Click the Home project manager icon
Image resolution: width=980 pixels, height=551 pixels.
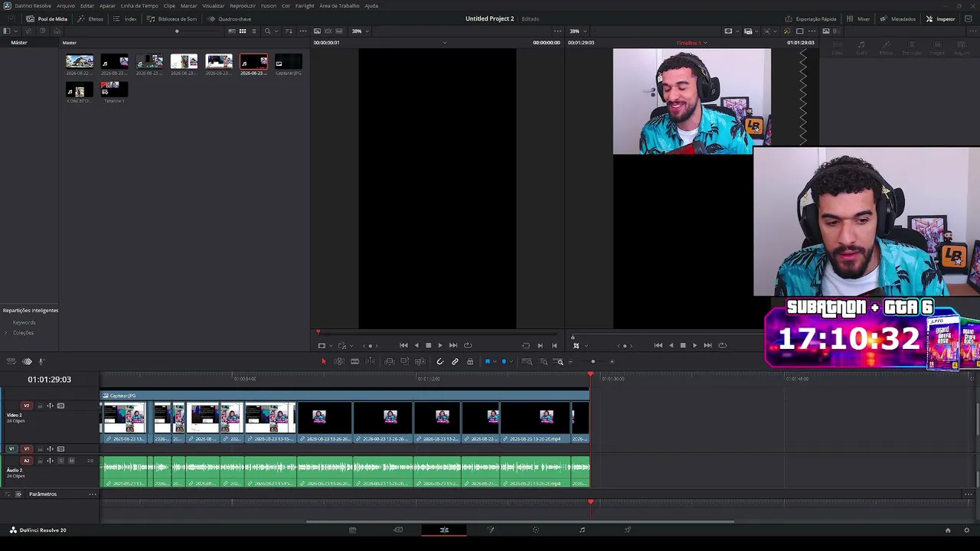pos(947,530)
